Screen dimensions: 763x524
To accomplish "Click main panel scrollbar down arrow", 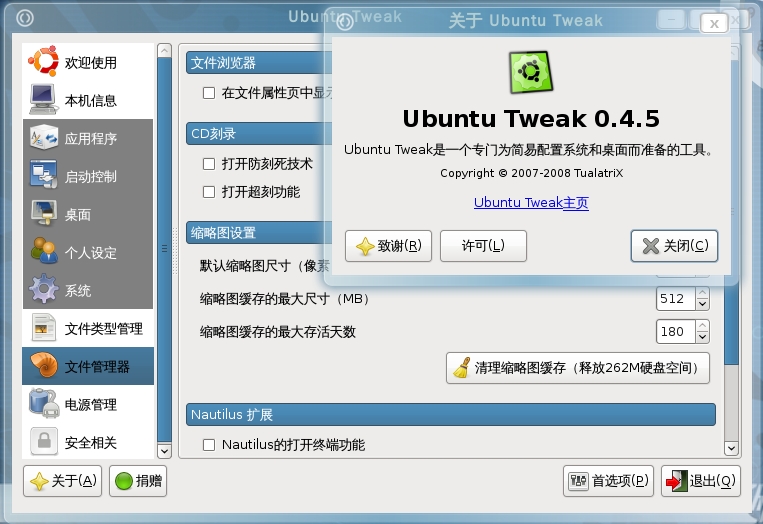I will tap(731, 448).
